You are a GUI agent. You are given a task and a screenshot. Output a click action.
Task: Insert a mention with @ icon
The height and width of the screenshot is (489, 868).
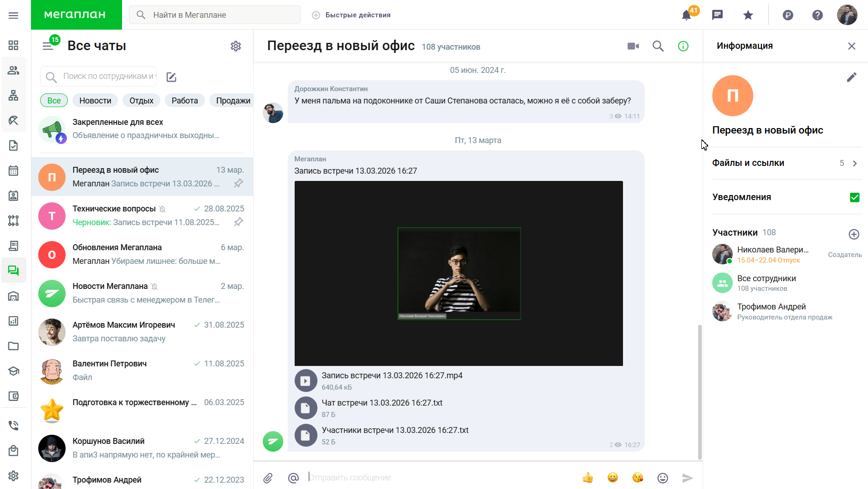point(293,478)
